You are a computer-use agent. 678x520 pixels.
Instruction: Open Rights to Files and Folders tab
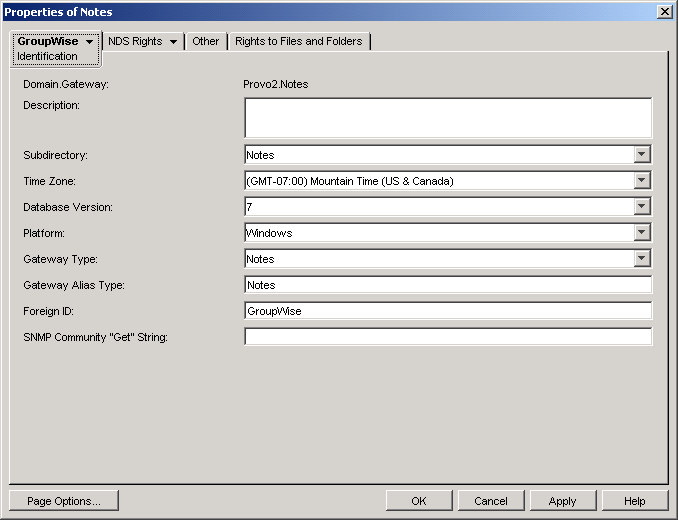click(x=299, y=41)
